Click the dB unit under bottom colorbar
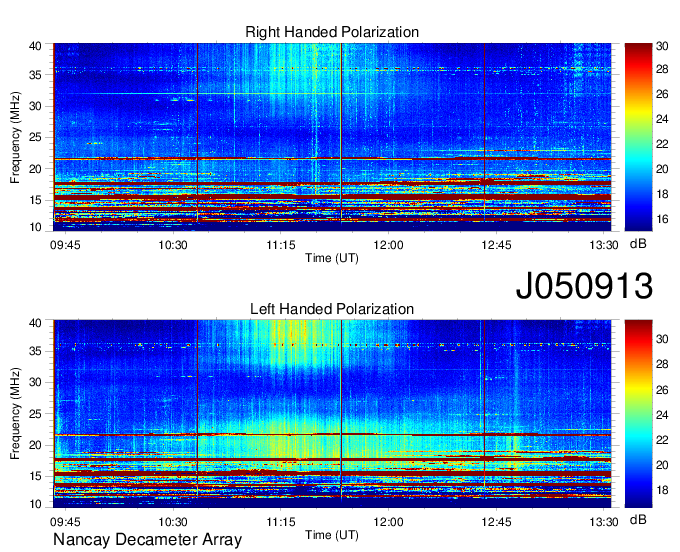680x552 pixels. 638,519
